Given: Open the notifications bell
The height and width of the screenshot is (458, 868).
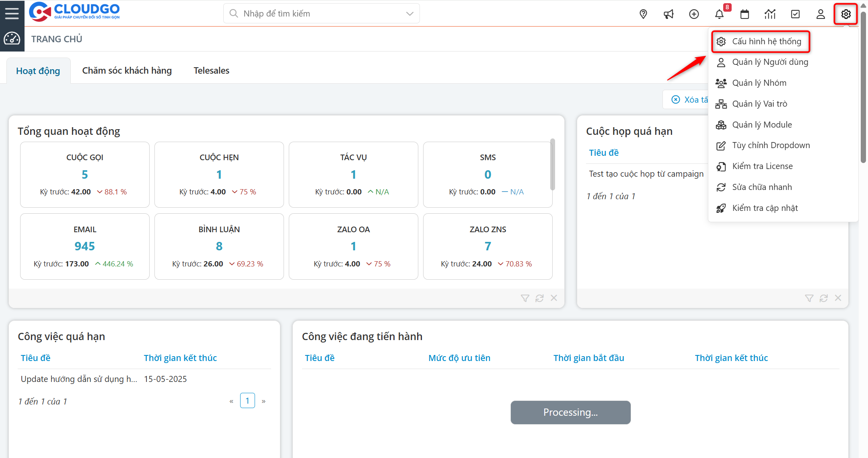Looking at the screenshot, I should [x=719, y=14].
